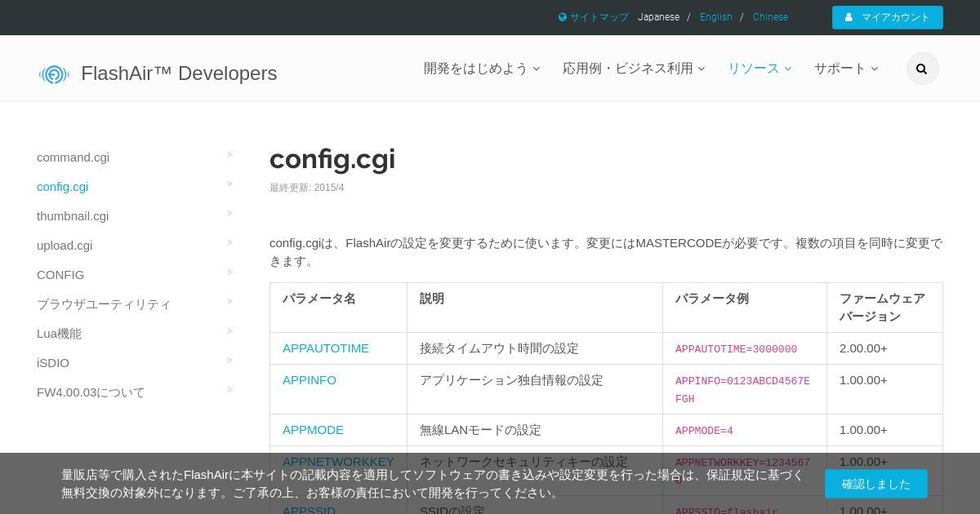This screenshot has height=514, width=980.
Task: Open the APPAUTOTIME parameter link
Action: click(326, 348)
